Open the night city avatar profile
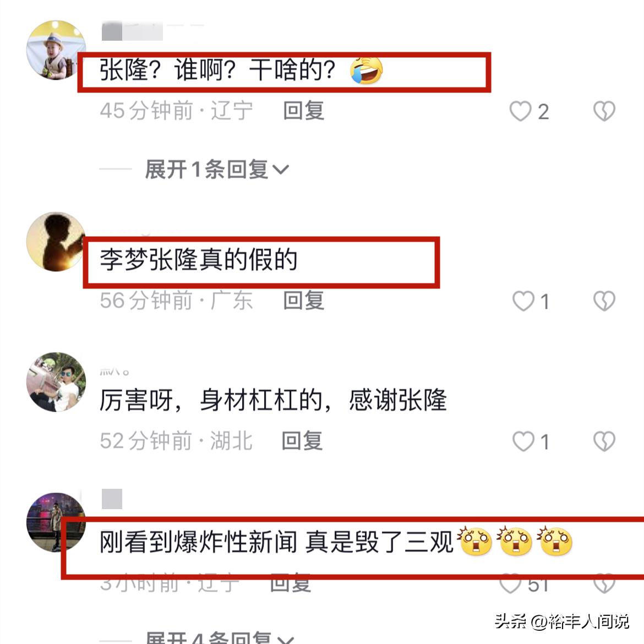The width and height of the screenshot is (644, 644). tap(56, 522)
